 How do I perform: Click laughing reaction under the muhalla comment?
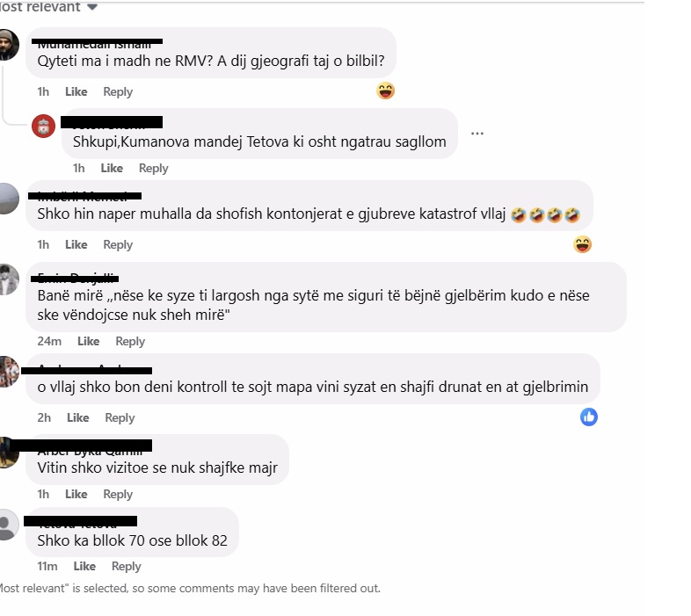(582, 244)
